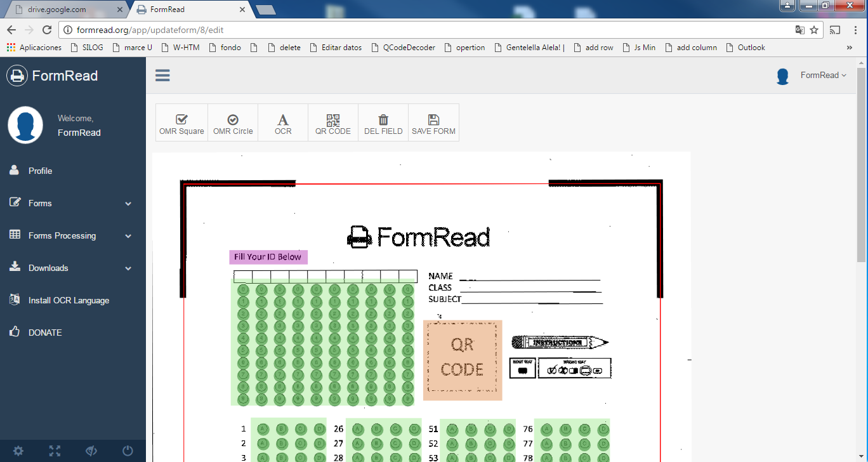Choose the OCR field tool

tap(283, 123)
